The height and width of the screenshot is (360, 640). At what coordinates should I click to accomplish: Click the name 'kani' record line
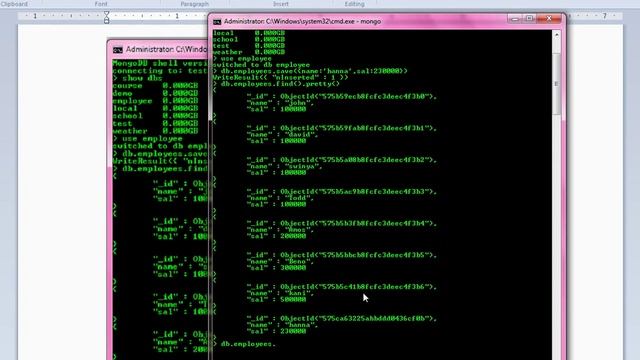point(280,293)
